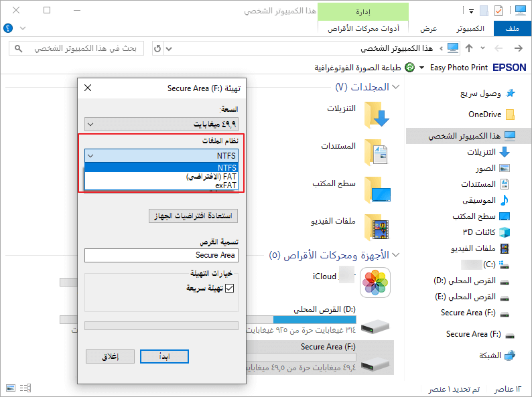Click القرص المحلي (D:) in sidebar
The image size is (532, 397).
(472, 281)
